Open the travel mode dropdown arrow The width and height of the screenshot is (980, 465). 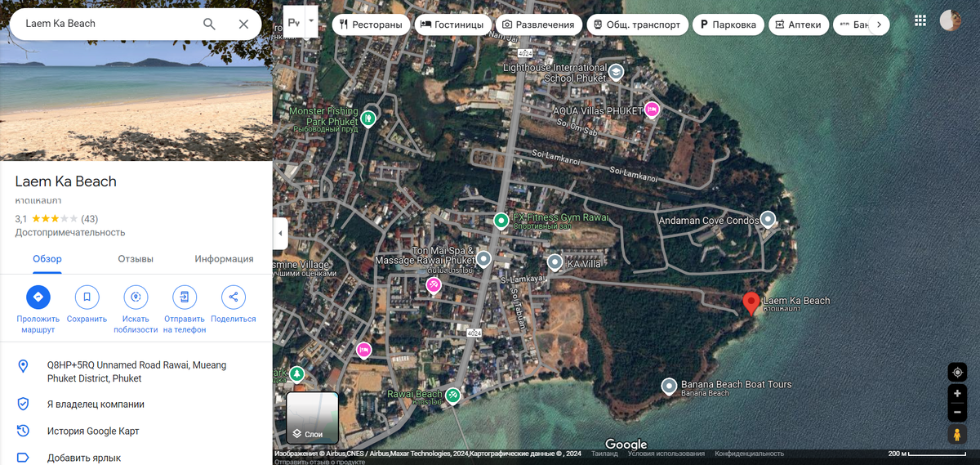(310, 21)
